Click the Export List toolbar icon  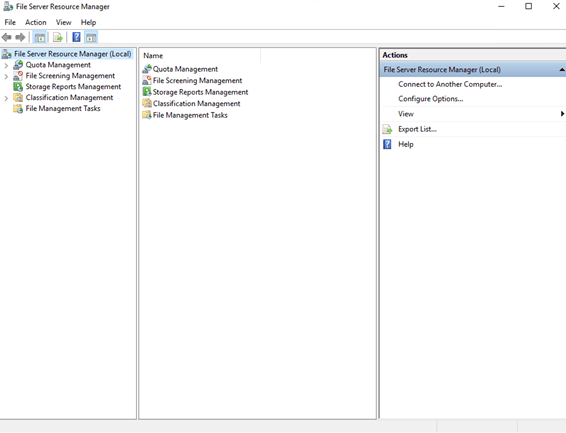point(58,37)
